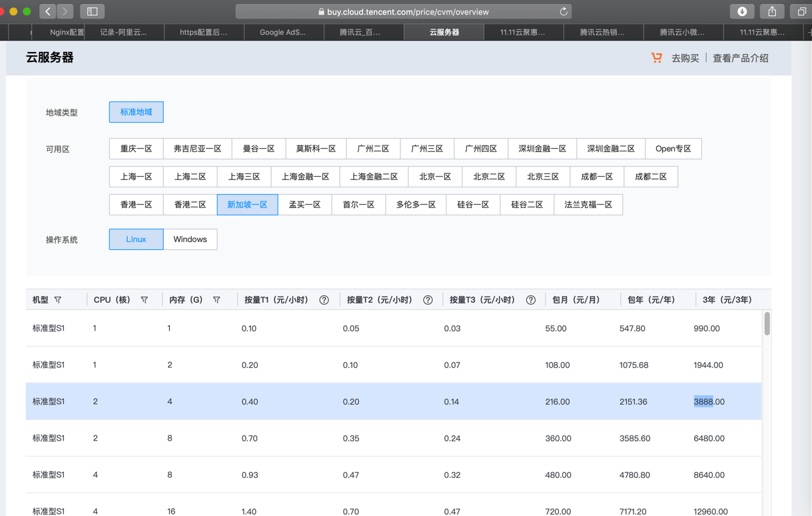Select the 标准地域 region type
Image resolution: width=812 pixels, height=516 pixels.
136,112
